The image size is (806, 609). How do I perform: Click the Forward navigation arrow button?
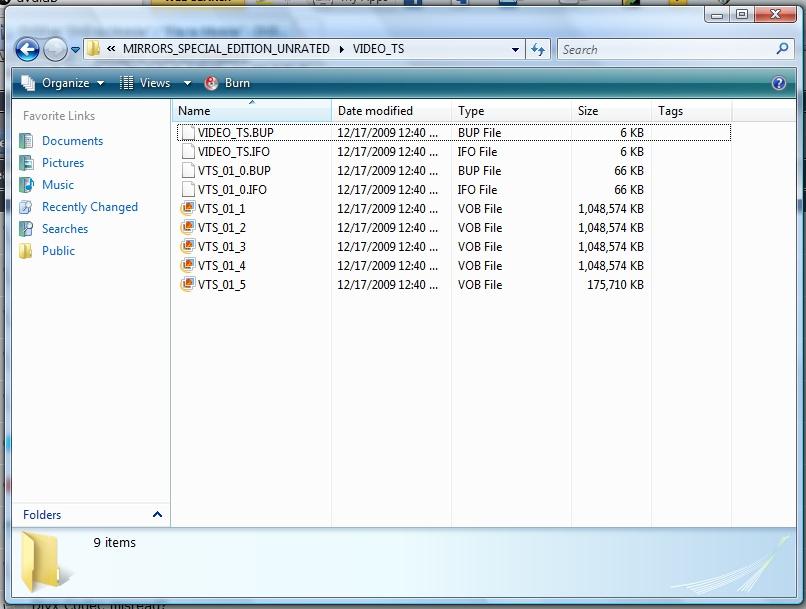click(x=55, y=49)
